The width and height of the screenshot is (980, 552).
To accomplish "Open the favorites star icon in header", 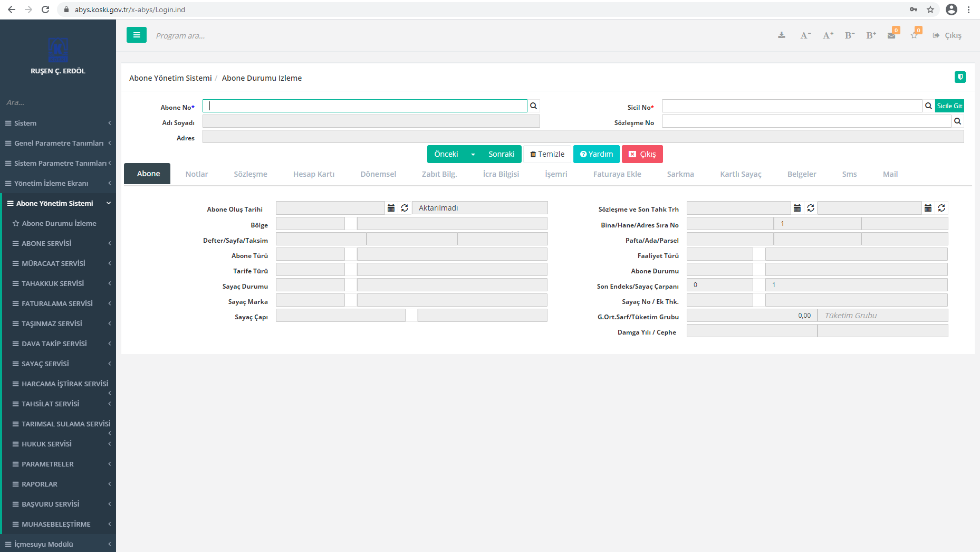I will [x=914, y=35].
